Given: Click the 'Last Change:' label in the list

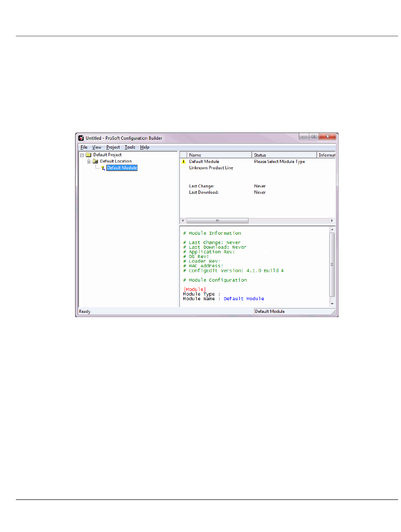Looking at the screenshot, I should (x=201, y=186).
